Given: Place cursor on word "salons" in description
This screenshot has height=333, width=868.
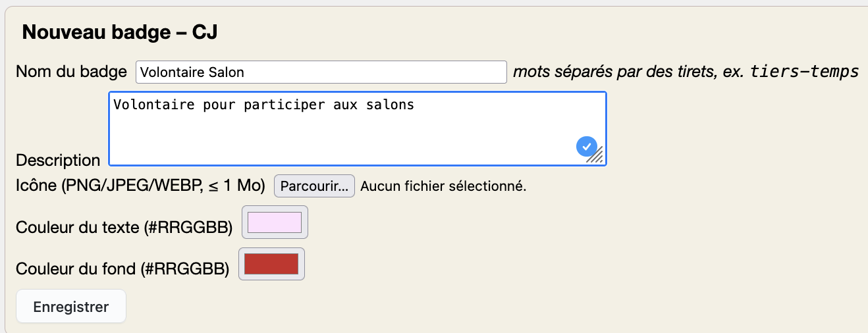Looking at the screenshot, I should [395, 104].
